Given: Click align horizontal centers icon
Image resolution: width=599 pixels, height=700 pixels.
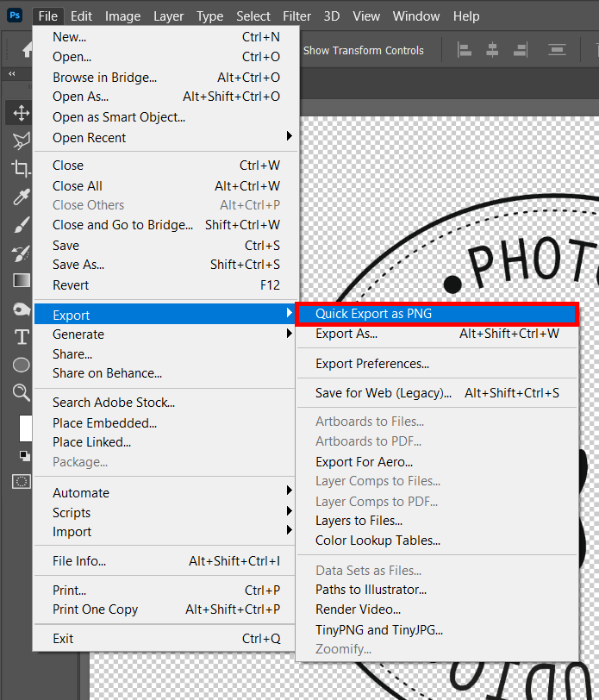Looking at the screenshot, I should (492, 50).
